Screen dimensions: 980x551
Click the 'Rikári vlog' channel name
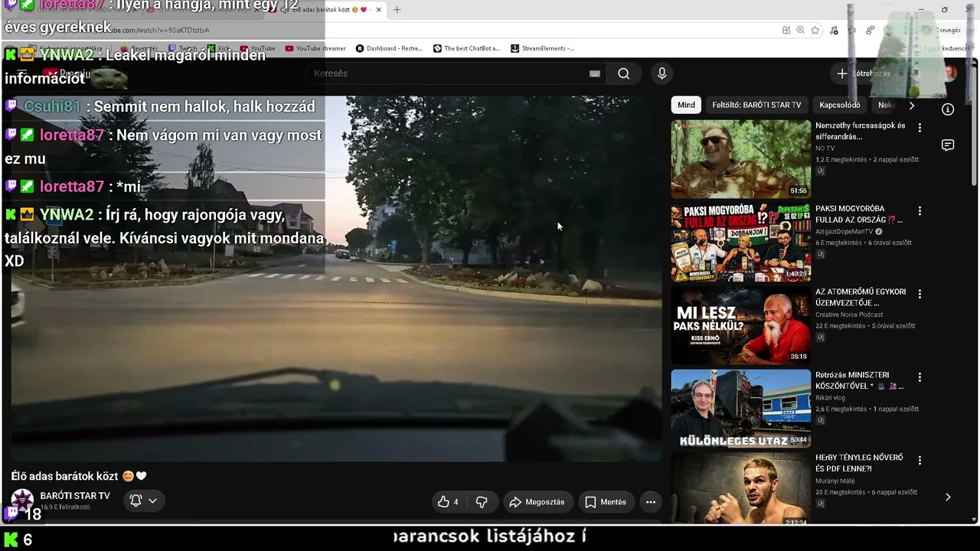[x=831, y=398]
